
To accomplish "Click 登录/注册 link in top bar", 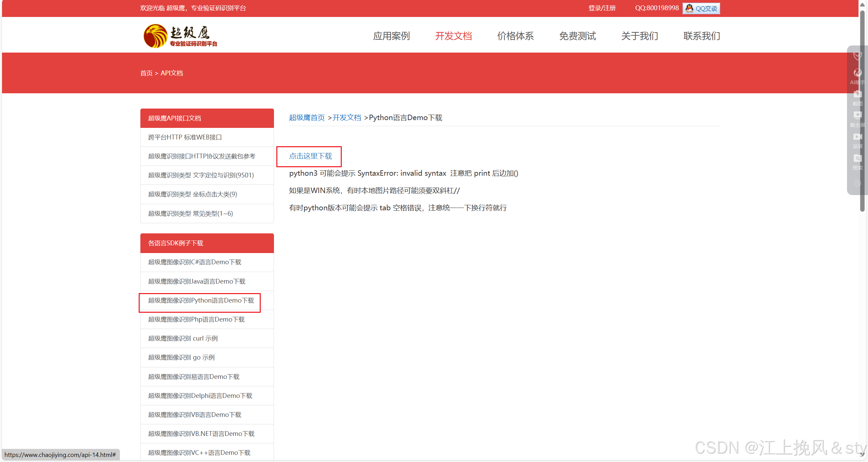I will point(602,8).
